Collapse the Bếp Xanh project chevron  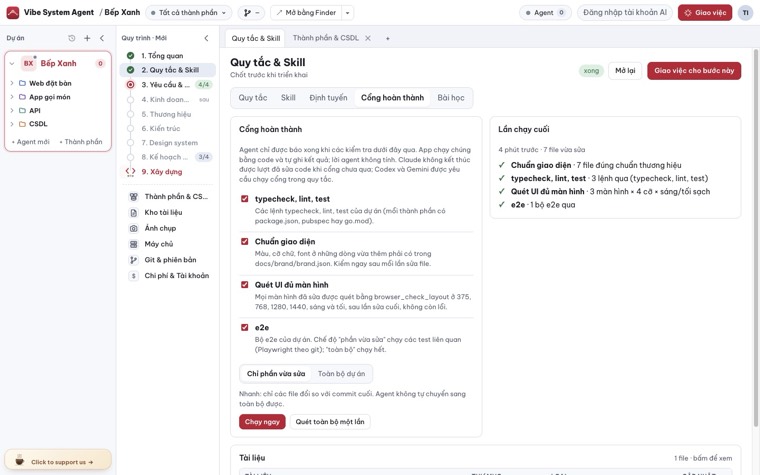point(12,63)
